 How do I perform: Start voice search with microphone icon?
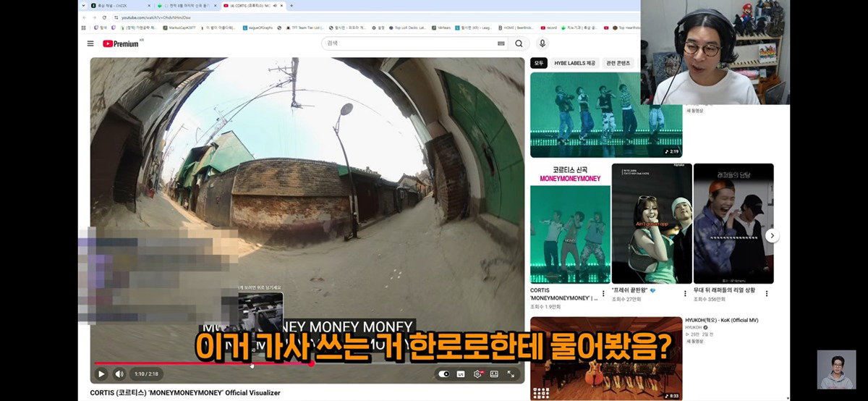542,43
